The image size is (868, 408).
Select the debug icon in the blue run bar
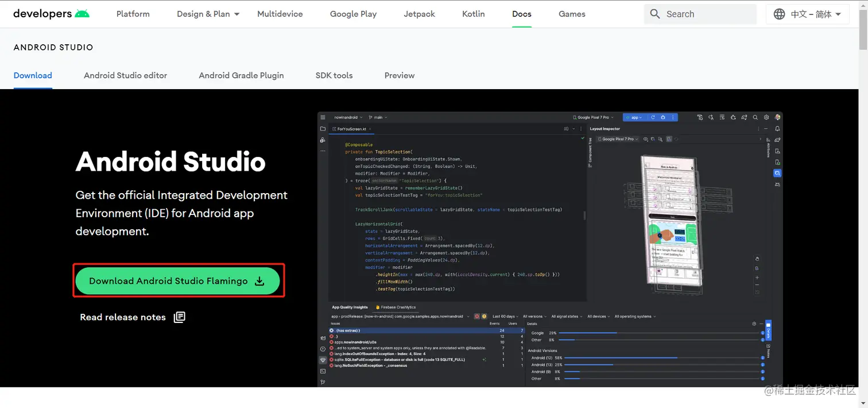click(664, 117)
